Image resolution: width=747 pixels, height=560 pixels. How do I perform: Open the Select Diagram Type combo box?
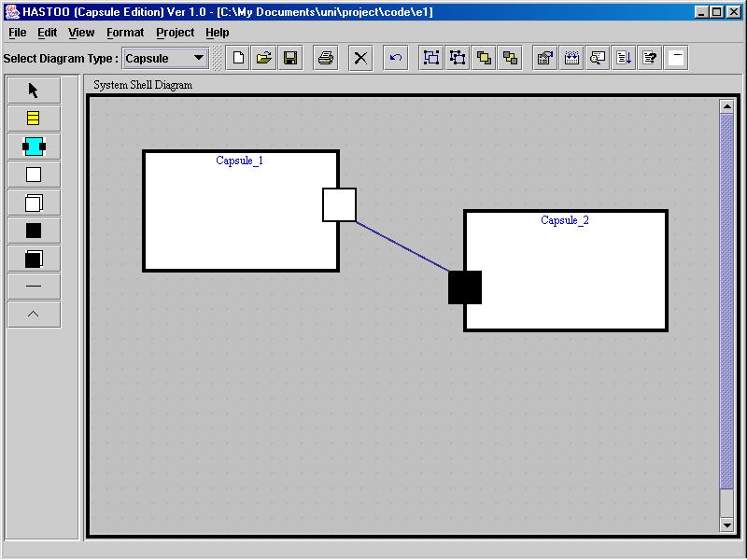[165, 58]
